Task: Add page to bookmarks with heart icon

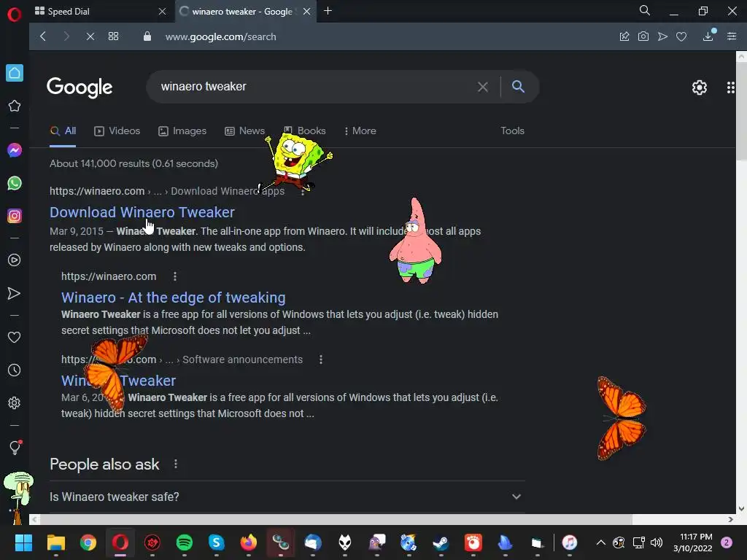Action: 681,36
